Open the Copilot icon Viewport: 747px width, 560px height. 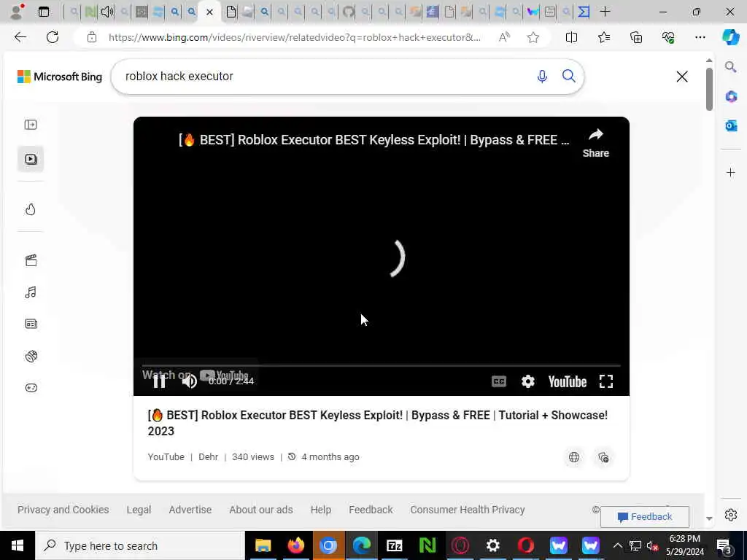point(731,37)
